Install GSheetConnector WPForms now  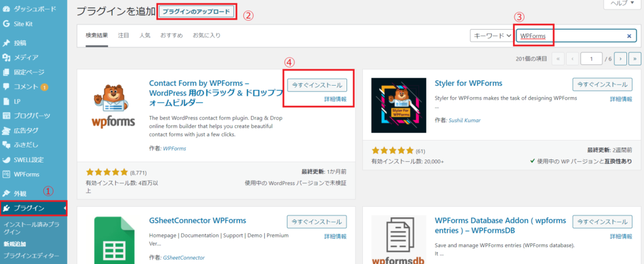point(317,222)
